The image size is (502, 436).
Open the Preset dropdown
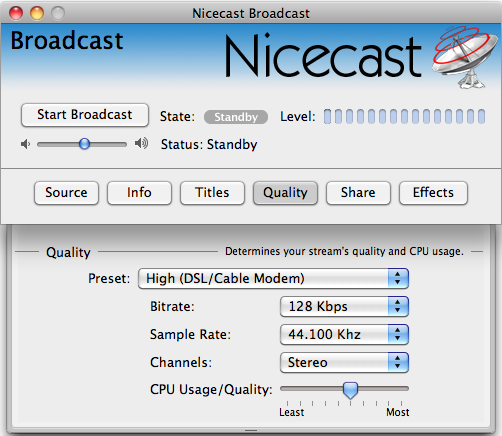(273, 278)
